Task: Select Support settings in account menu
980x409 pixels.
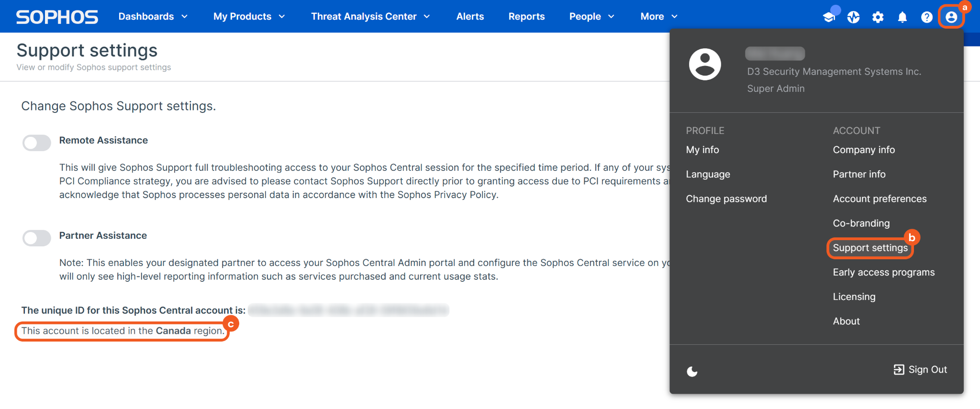Action: [870, 248]
